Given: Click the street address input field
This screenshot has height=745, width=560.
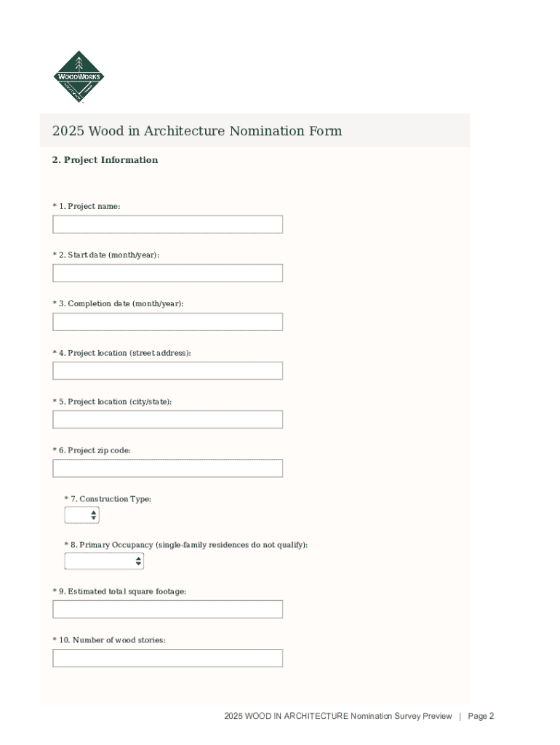Looking at the screenshot, I should [x=167, y=370].
